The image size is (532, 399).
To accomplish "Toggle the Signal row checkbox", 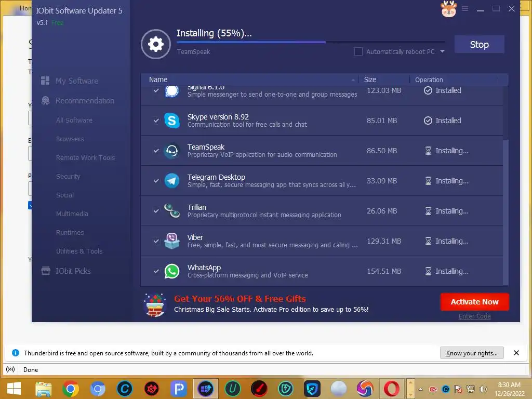I will 156,90.
